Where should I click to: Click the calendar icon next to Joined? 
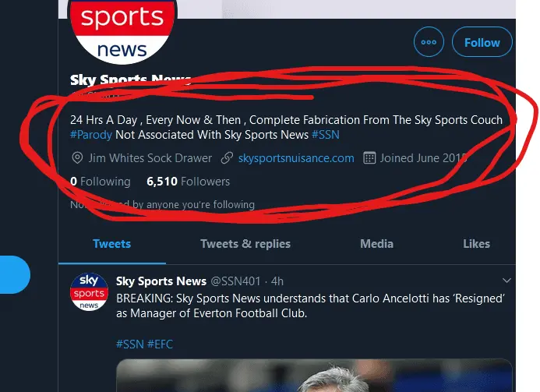(x=370, y=158)
